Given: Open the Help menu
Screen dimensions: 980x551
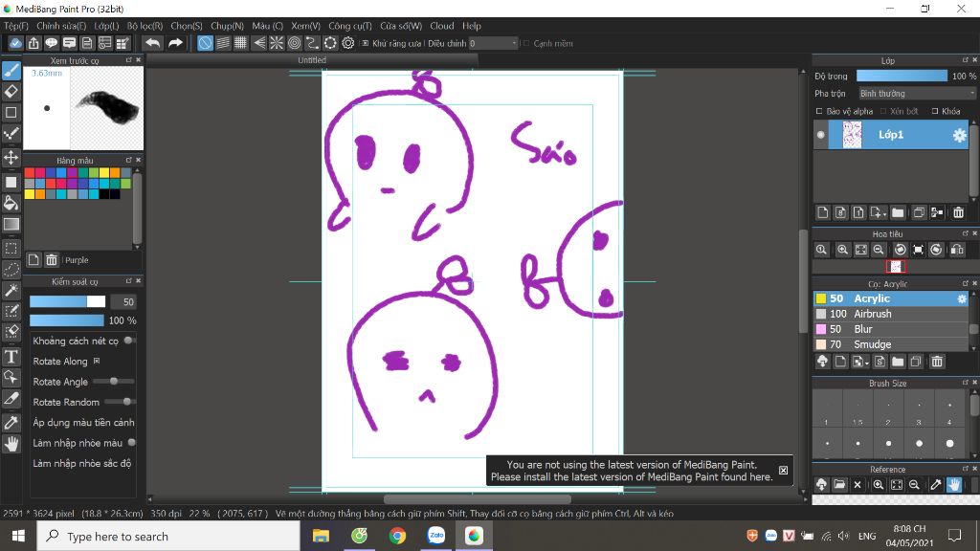Looking at the screenshot, I should pos(472,26).
